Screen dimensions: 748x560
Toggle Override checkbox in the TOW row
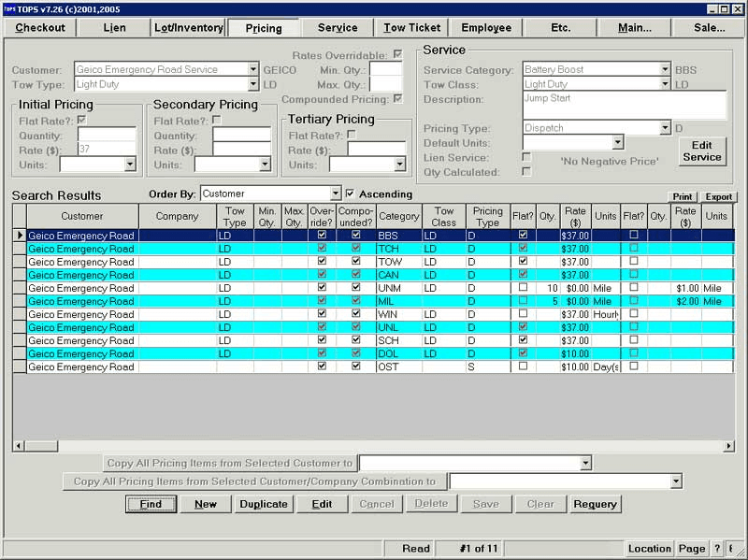point(322,262)
